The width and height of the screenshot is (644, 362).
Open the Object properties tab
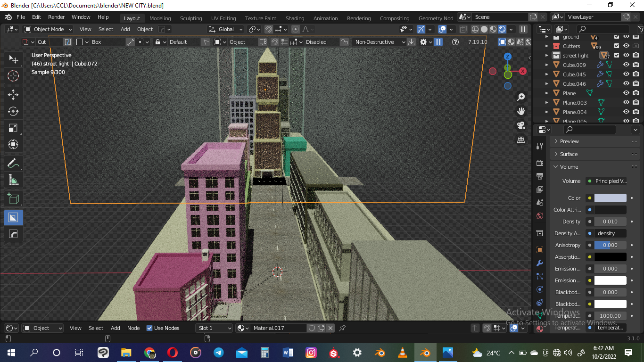click(540, 250)
